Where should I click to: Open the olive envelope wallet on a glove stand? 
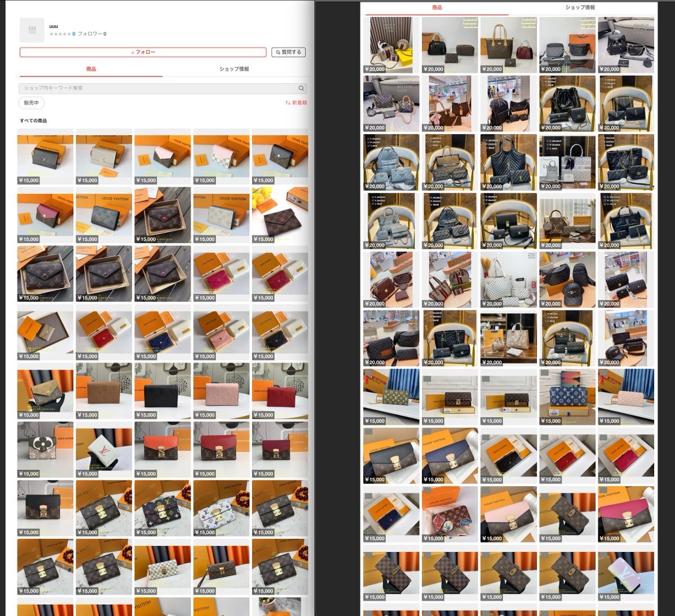46,391
